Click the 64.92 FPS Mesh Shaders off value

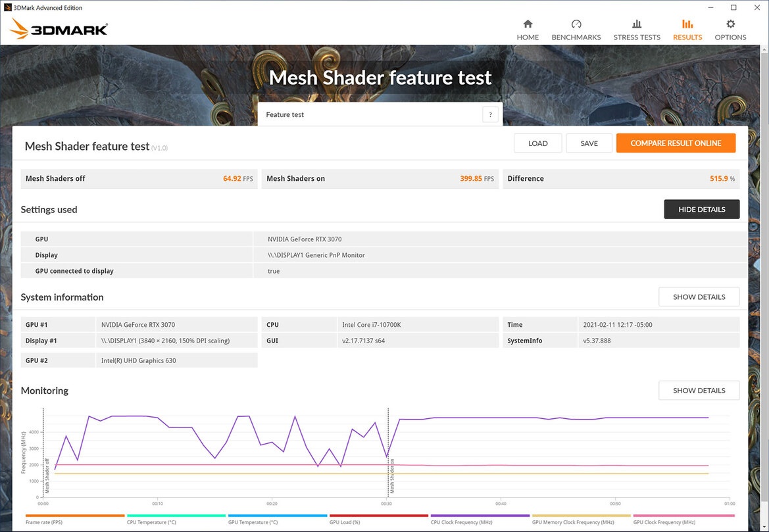pyautogui.click(x=238, y=178)
